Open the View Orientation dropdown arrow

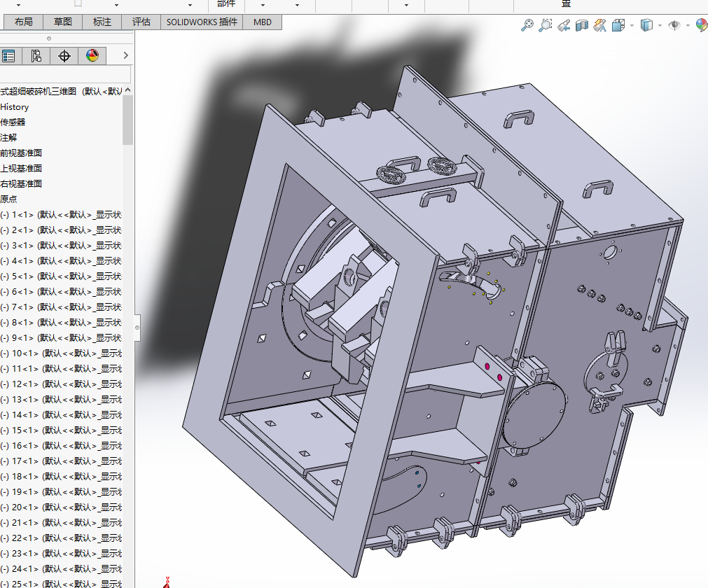(x=632, y=25)
